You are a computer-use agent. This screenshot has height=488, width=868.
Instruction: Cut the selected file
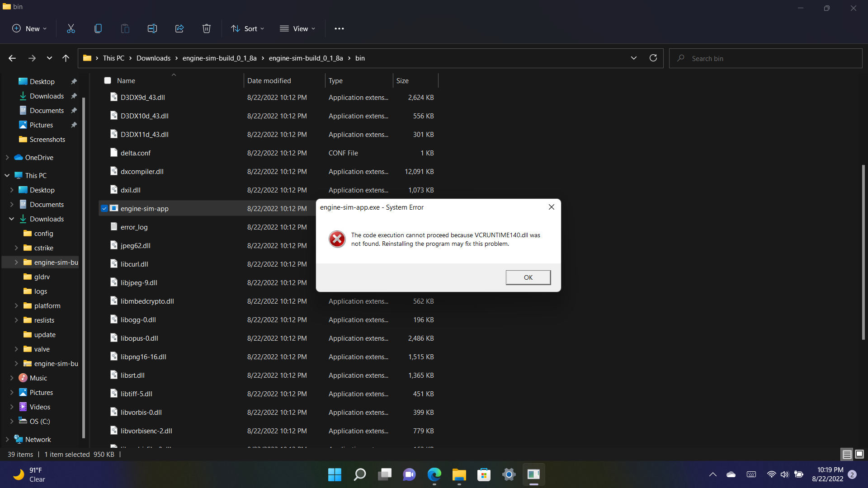71,28
